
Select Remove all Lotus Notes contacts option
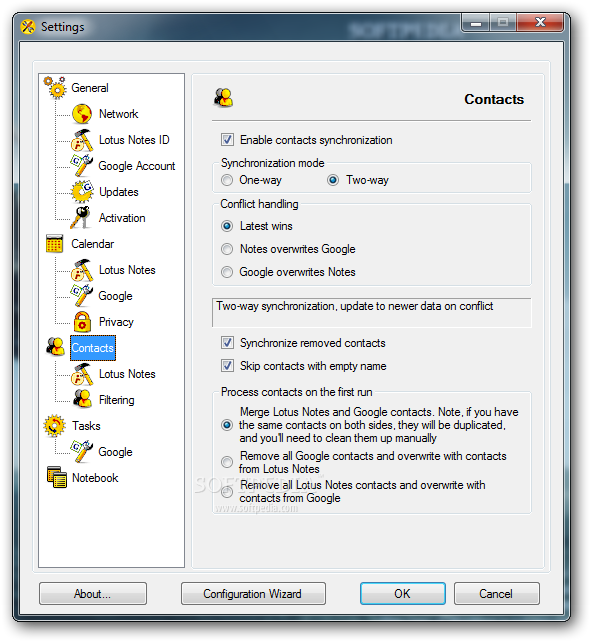[227, 492]
